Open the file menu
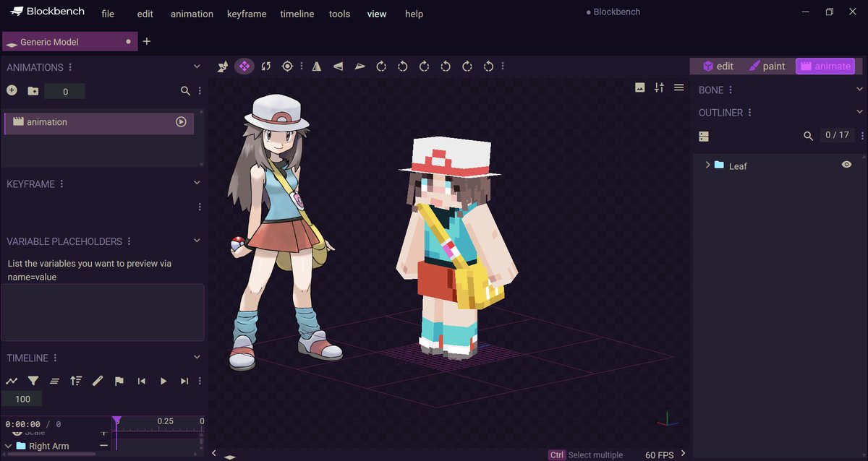868x461 pixels. [108, 14]
